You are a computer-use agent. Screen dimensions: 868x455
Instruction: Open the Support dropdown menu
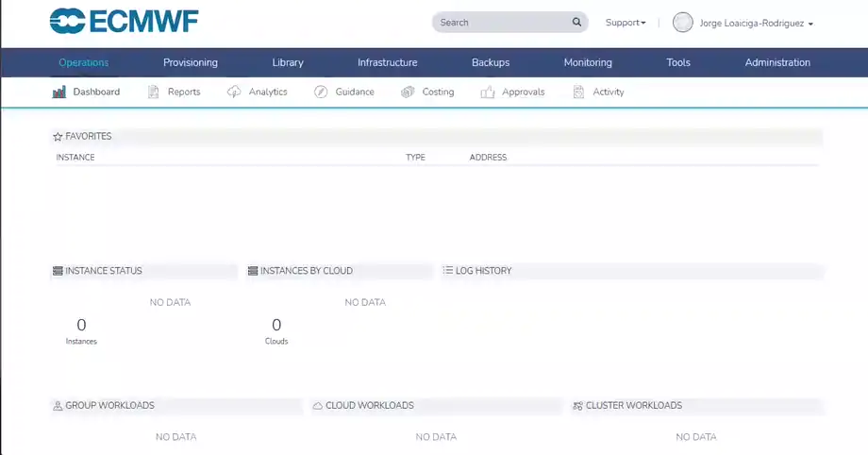click(x=626, y=23)
